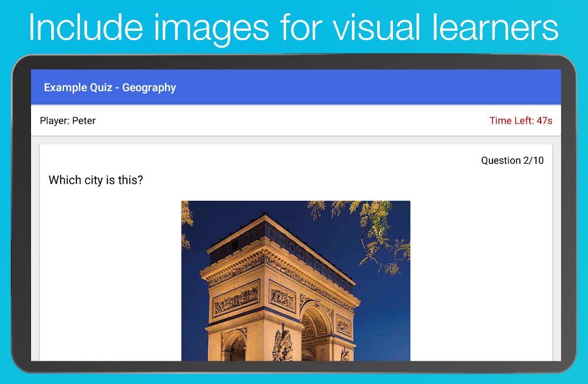Click the "47s" countdown value
This screenshot has width=588, height=384.
coord(544,121)
